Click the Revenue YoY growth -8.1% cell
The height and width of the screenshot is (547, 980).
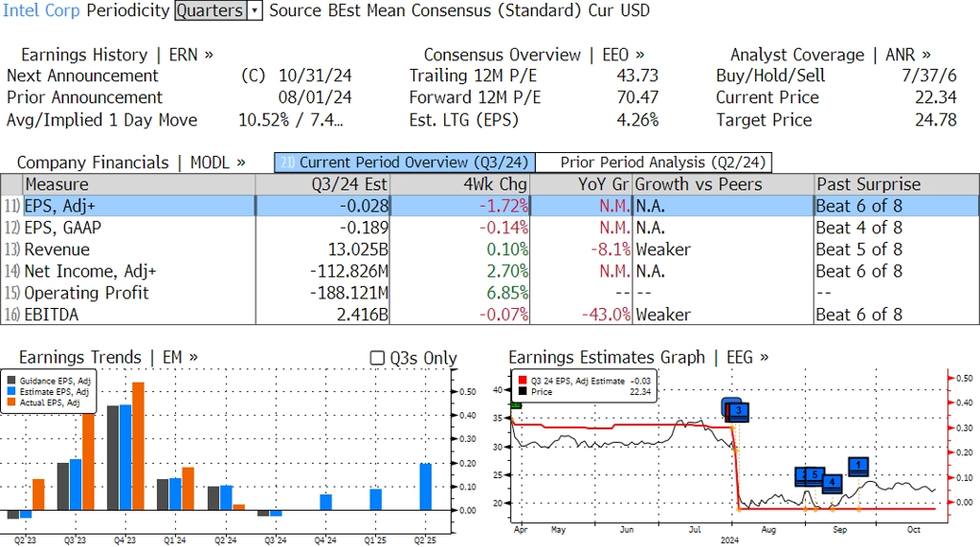581,250
